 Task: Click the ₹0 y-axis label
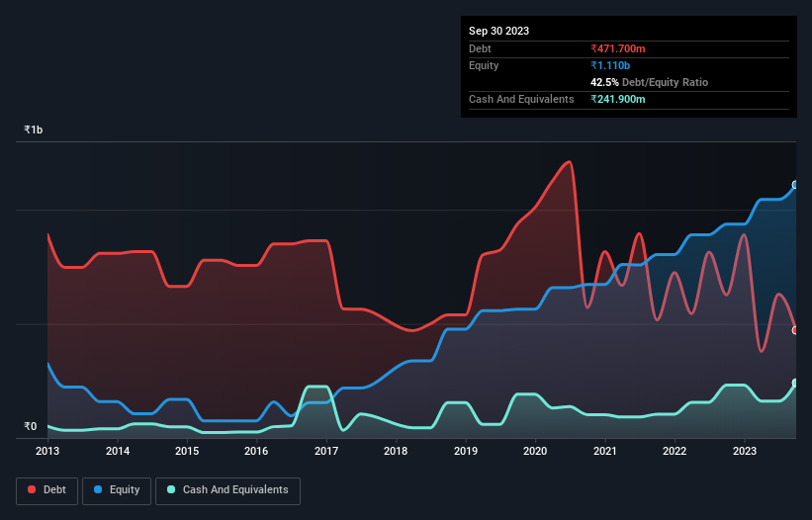30,426
